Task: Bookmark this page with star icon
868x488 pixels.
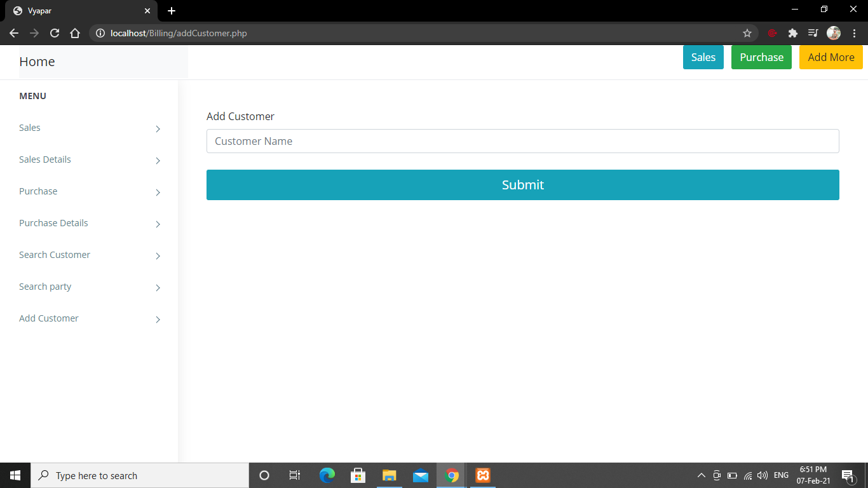Action: coord(747,33)
